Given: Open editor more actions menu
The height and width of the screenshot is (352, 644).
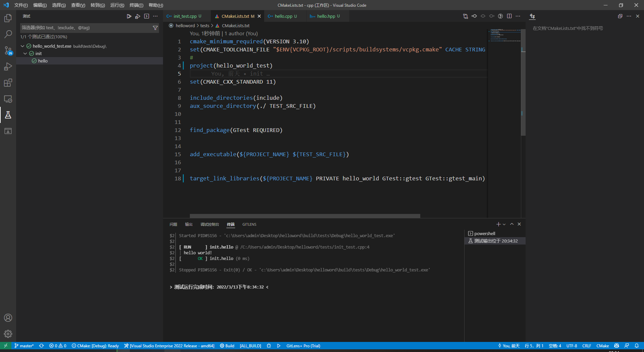Looking at the screenshot, I should click(x=518, y=16).
